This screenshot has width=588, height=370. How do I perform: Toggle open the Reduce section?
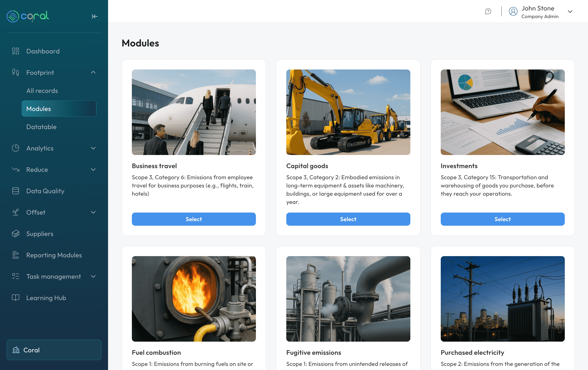tap(93, 169)
